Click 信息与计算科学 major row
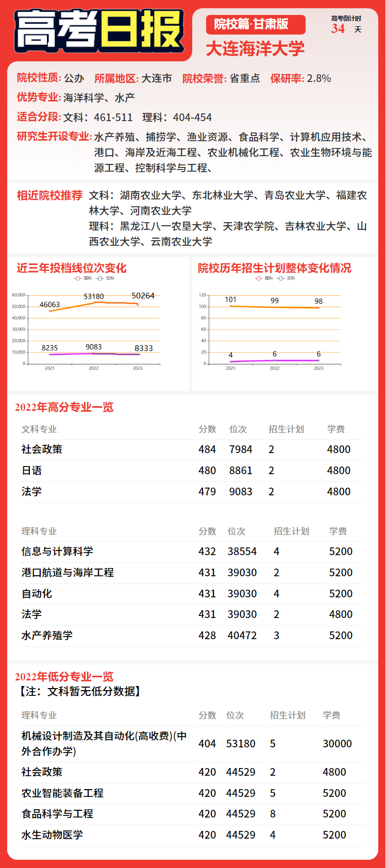 pos(193,552)
